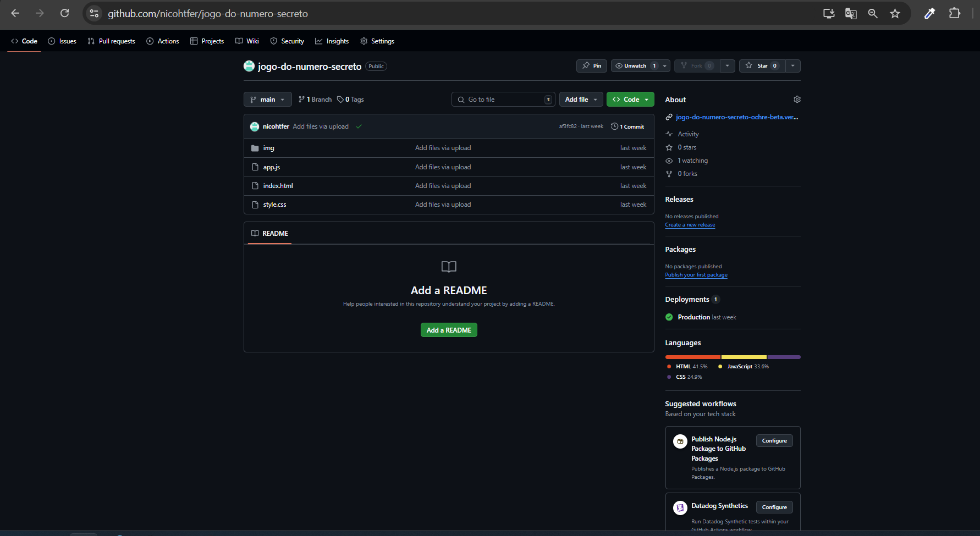Open the Security tab
The height and width of the screenshot is (536, 980).
[x=287, y=41]
